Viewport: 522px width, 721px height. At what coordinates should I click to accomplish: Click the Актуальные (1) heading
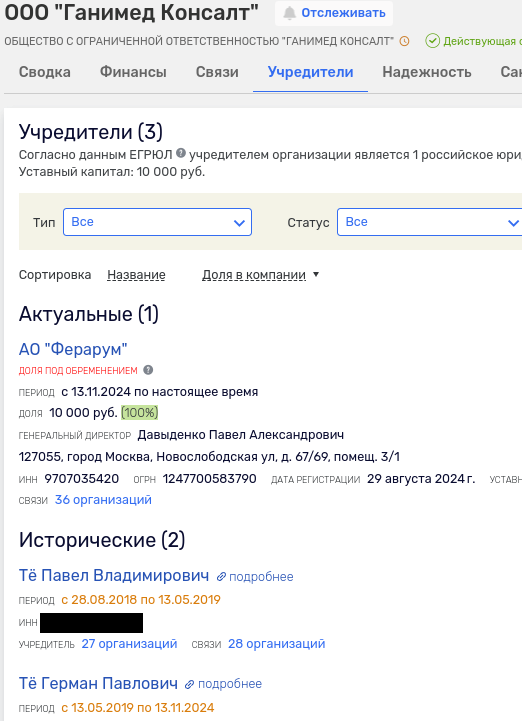[x=89, y=315]
